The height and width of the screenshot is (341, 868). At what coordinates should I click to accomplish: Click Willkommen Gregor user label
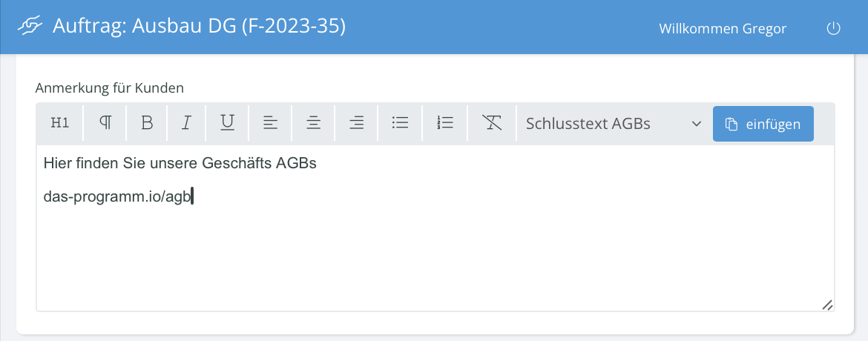coord(723,29)
